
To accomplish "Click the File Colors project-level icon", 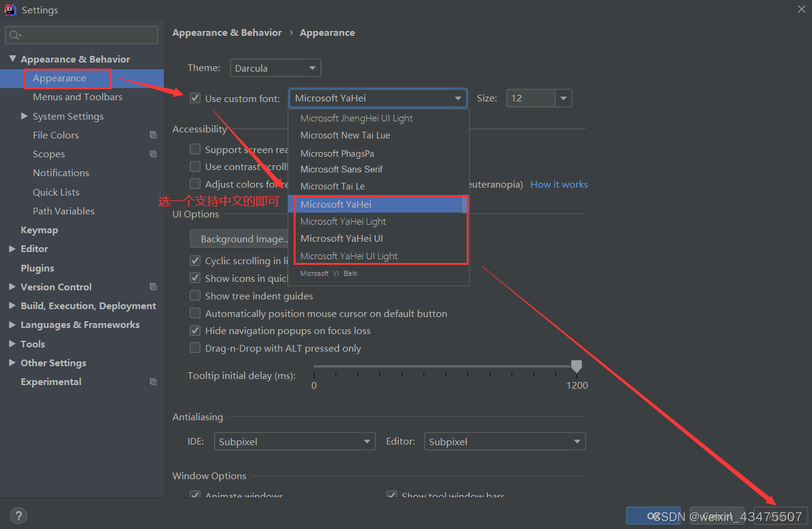I will pyautogui.click(x=153, y=135).
